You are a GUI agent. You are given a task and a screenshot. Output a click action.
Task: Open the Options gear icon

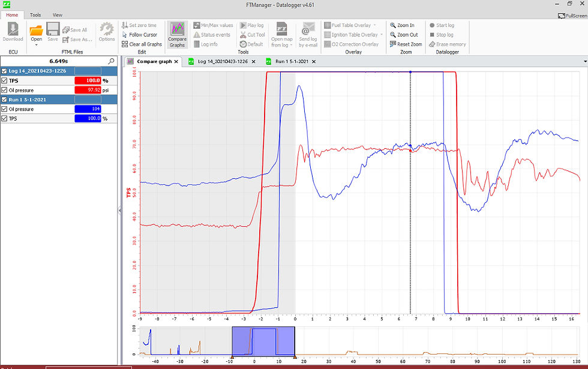[107, 31]
